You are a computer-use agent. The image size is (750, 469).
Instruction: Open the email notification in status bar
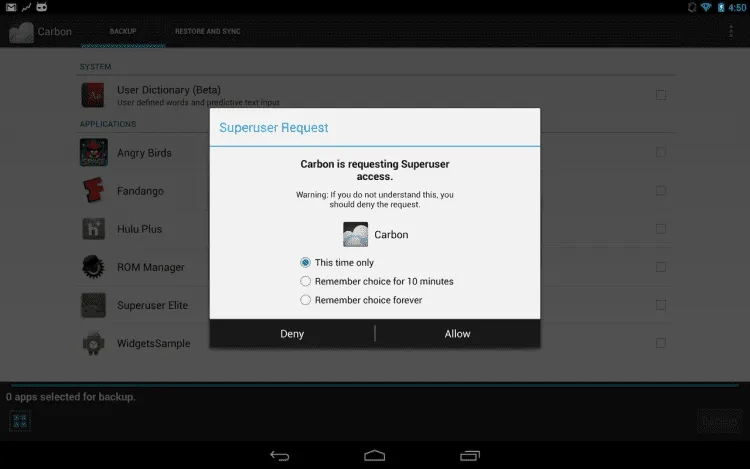(x=11, y=7)
